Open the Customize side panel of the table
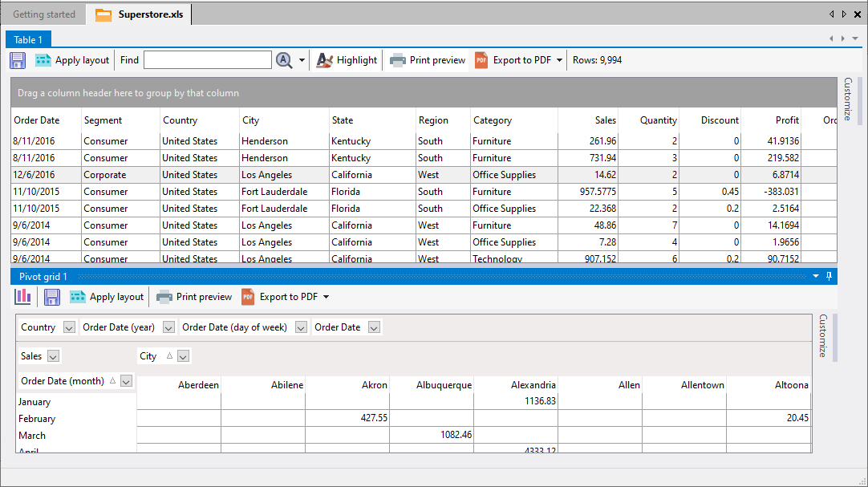 pos(847,99)
